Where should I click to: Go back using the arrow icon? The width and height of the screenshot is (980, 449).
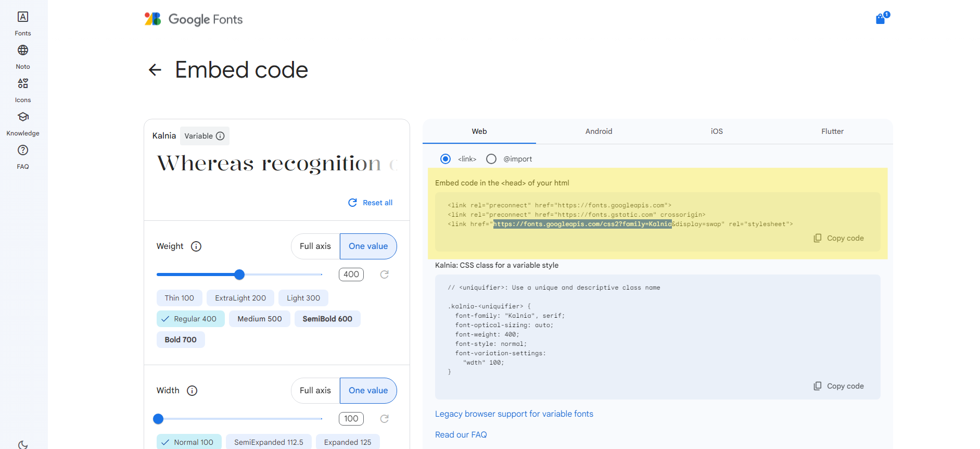pyautogui.click(x=155, y=70)
